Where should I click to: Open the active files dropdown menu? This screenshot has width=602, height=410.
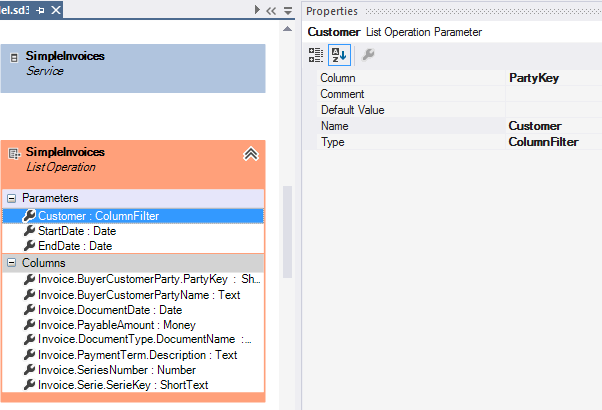pyautogui.click(x=288, y=11)
